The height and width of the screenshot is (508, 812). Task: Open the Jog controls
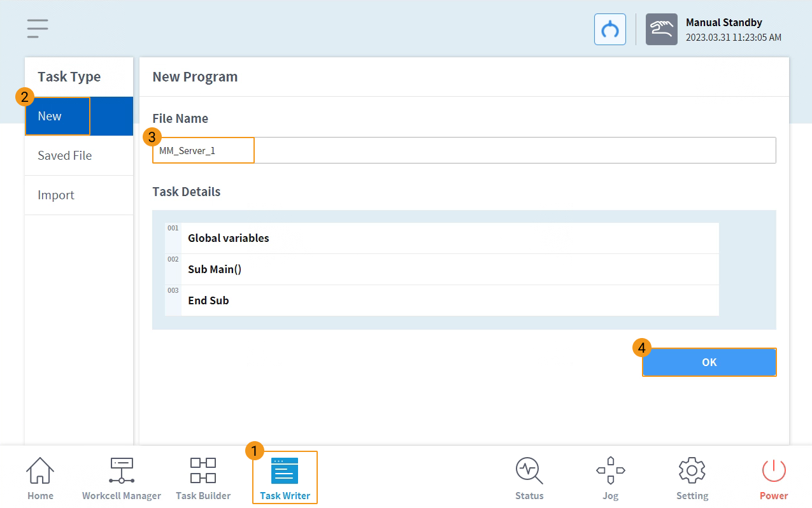coord(610,478)
